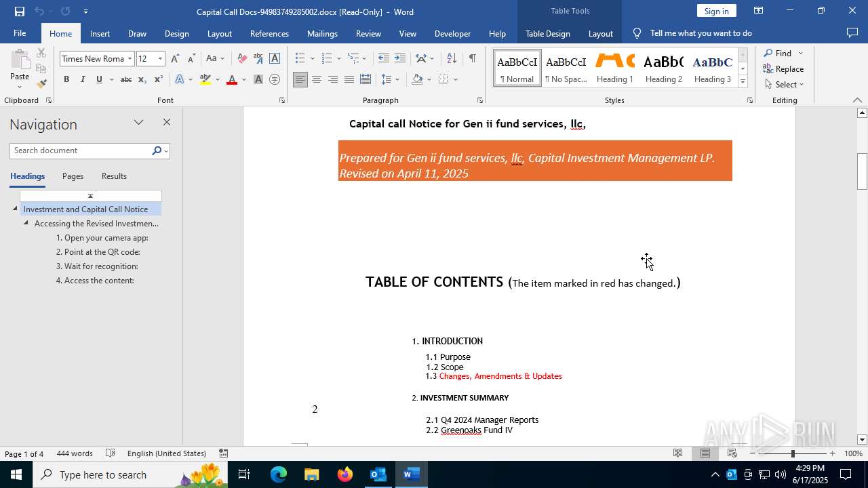Toggle Bold formatting

(x=66, y=79)
